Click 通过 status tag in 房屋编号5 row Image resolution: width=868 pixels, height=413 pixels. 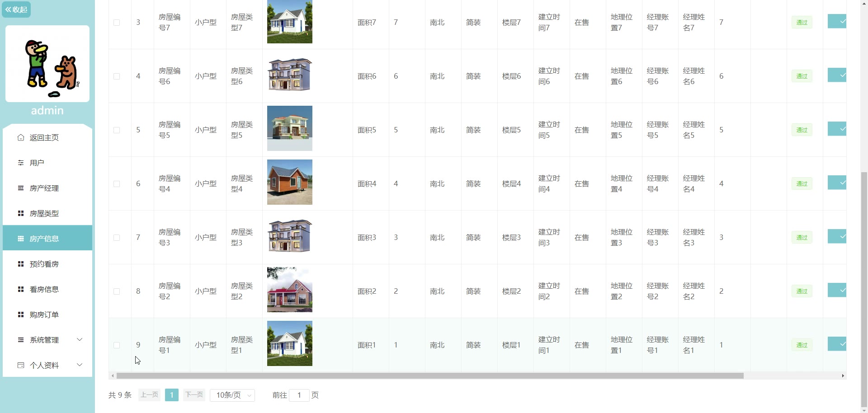coord(802,130)
